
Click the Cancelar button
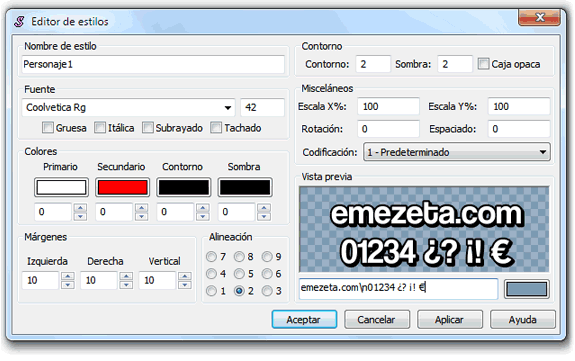(x=377, y=320)
